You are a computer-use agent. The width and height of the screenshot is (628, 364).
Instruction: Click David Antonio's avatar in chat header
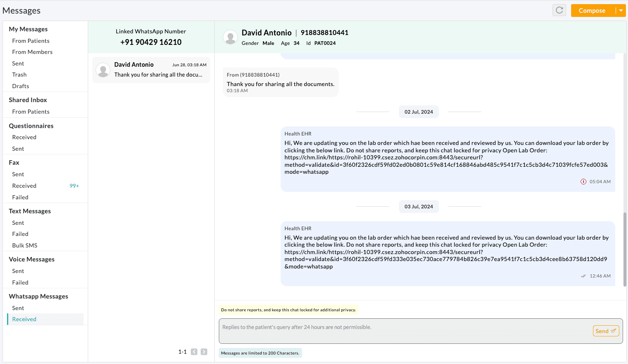pyautogui.click(x=230, y=37)
